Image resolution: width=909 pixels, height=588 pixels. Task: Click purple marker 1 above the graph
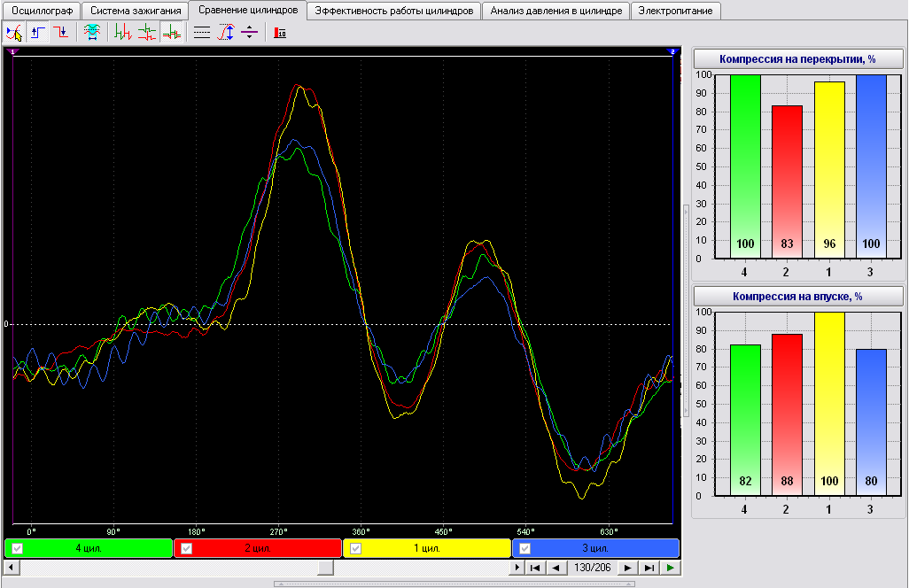click(12, 51)
